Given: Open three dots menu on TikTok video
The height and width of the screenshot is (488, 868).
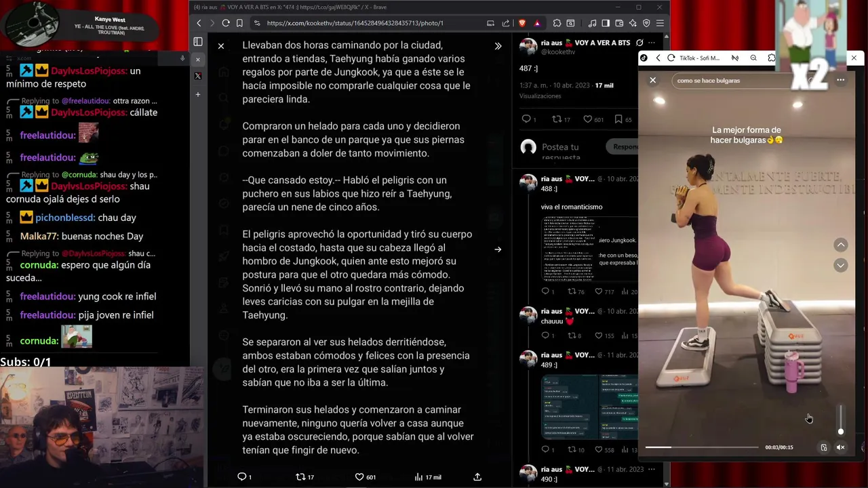Looking at the screenshot, I should tap(840, 81).
